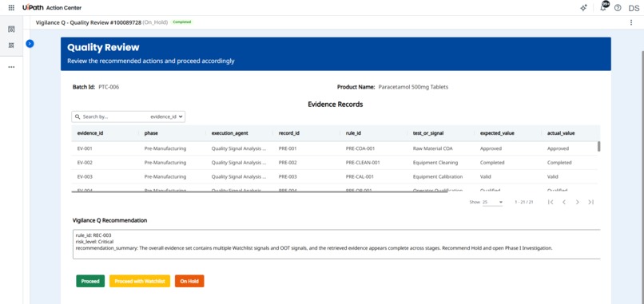Open the evidence_id search filter dropdown

(166, 116)
